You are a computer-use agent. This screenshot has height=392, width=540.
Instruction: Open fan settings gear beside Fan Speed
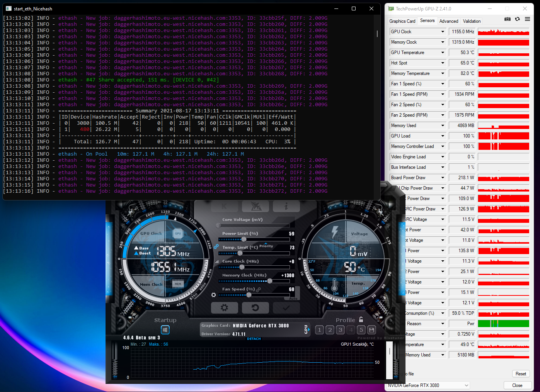pyautogui.click(x=213, y=295)
